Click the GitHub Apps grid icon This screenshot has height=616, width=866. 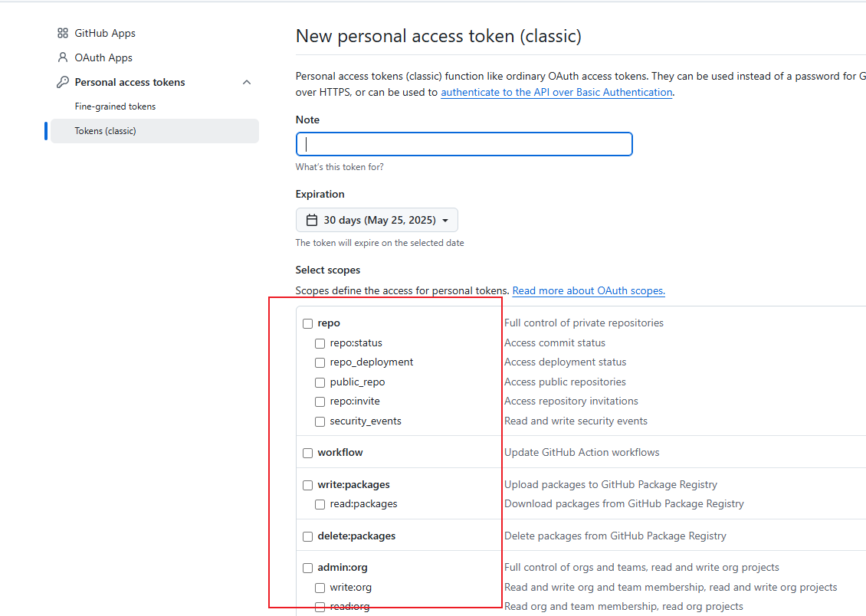click(62, 33)
